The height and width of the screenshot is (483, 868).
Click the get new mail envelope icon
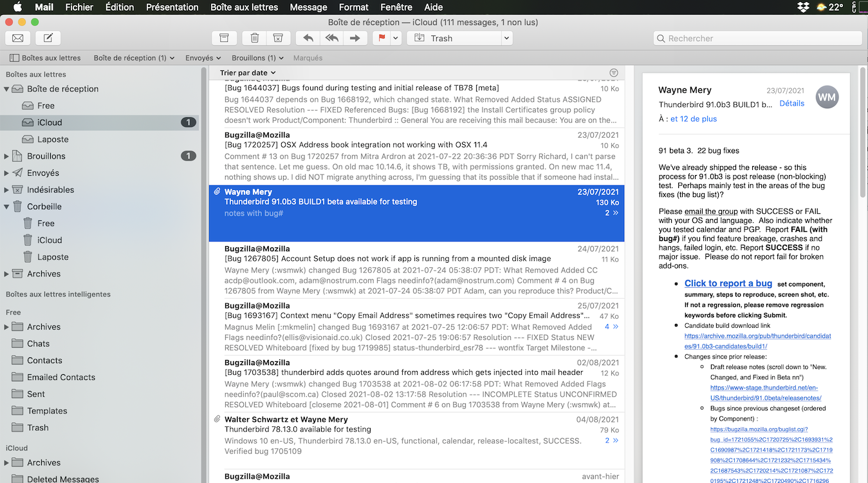coord(18,38)
